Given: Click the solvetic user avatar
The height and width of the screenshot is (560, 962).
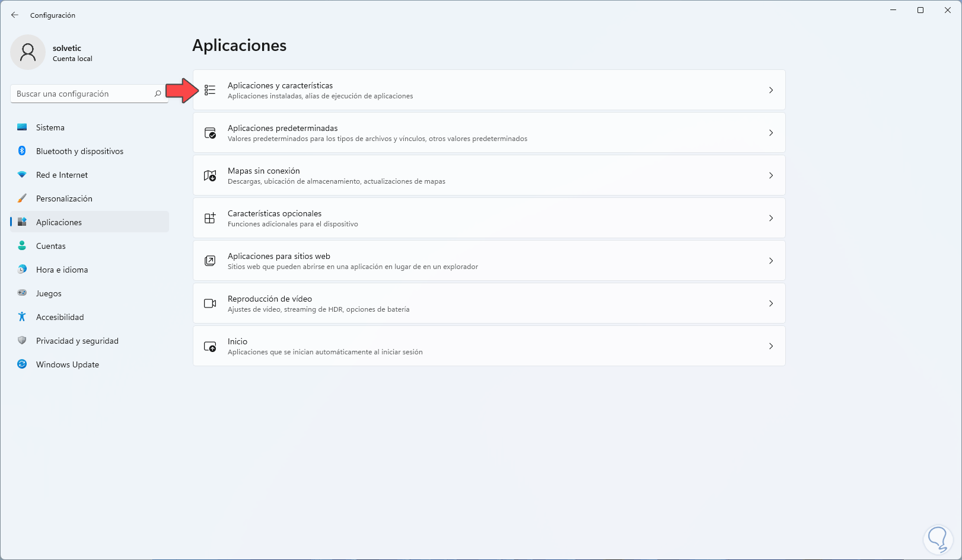Looking at the screenshot, I should [28, 52].
